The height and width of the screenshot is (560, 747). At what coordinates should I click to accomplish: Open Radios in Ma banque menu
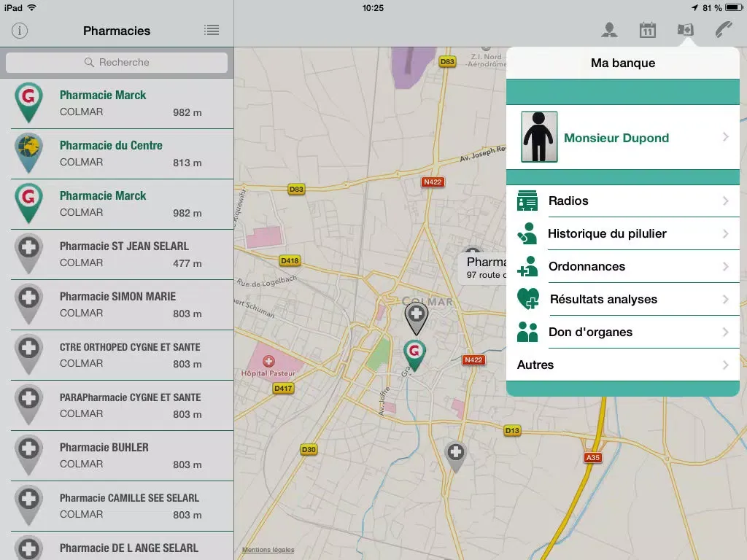(623, 201)
